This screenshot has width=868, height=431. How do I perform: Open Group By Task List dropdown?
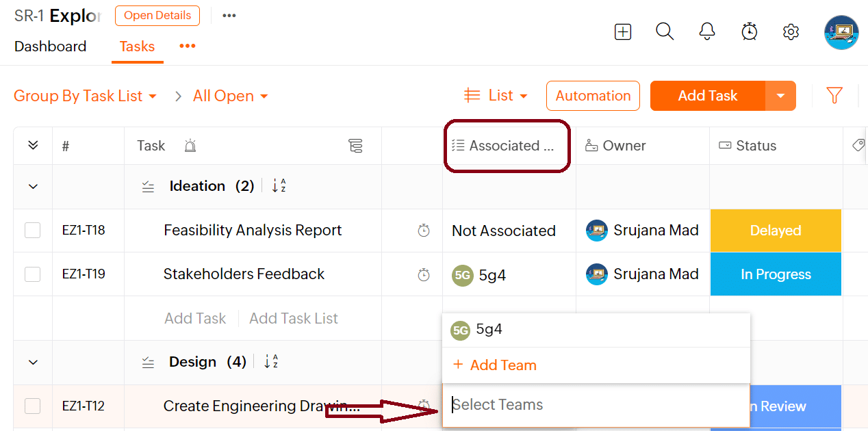(x=86, y=96)
